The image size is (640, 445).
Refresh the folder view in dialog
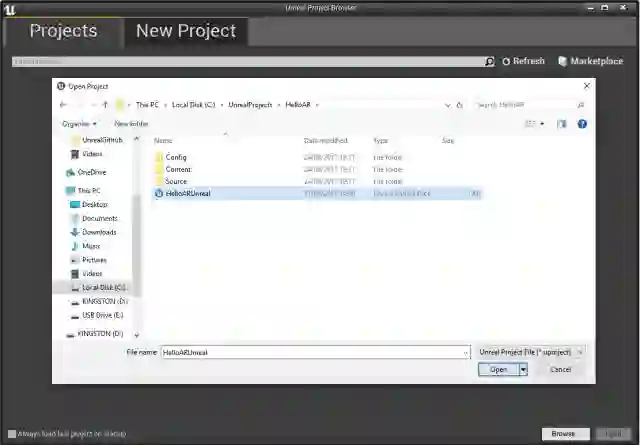click(460, 105)
